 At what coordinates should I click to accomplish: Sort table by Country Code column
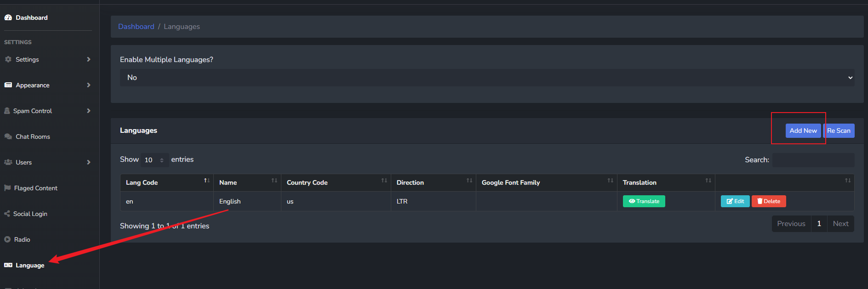click(336, 182)
